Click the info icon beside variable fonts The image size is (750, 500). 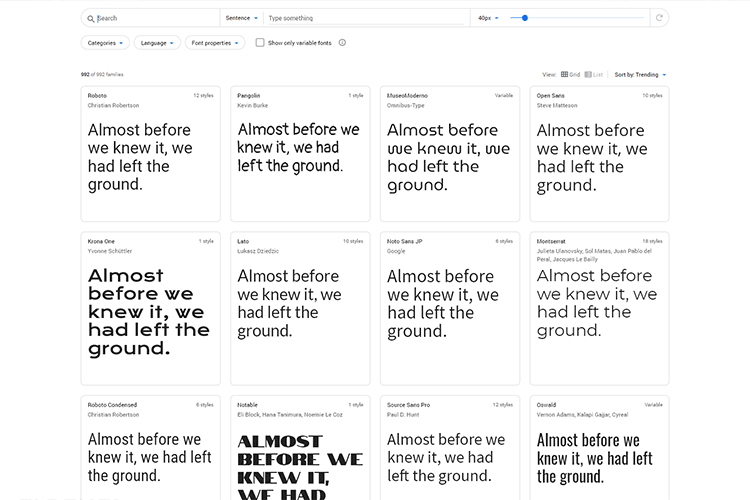[342, 43]
